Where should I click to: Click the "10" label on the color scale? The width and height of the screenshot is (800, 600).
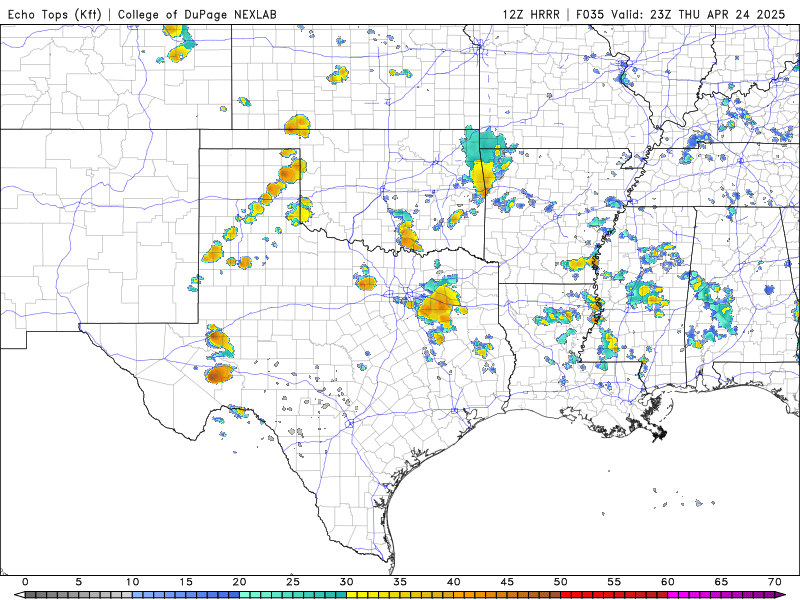coord(132,582)
